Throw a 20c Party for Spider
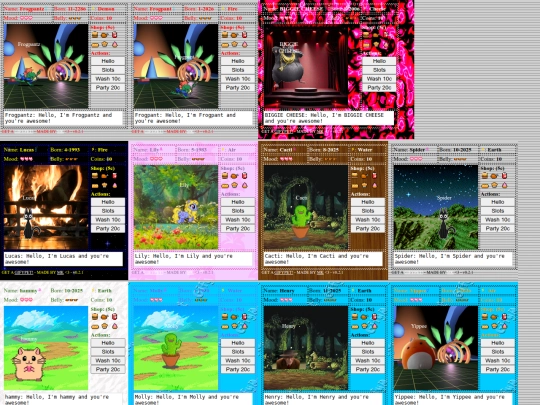540x405 pixels. (498, 229)
